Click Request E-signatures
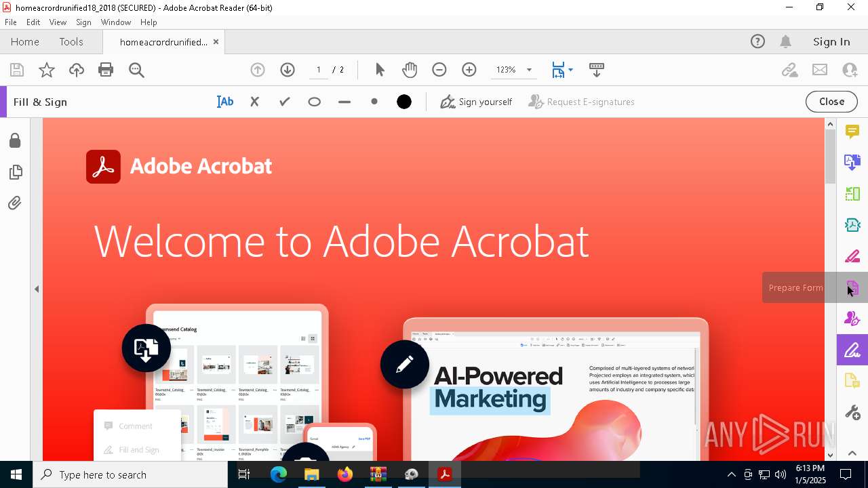Screen dimensions: 868x488 coord(582,102)
